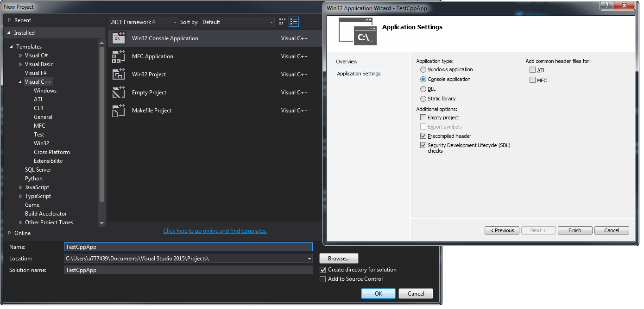Screen dimensions: 644x309
Task: Open the Location path dropdown
Action: (x=309, y=259)
